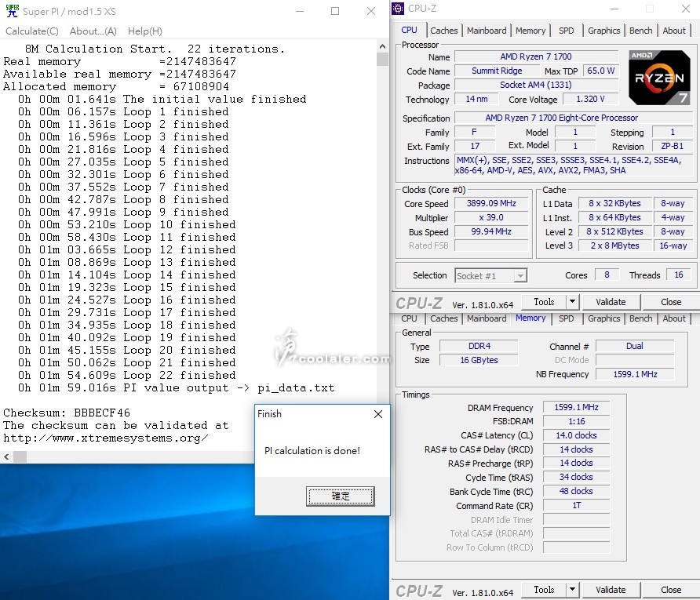Open the Graphics tab in upper CPU-Z window
This screenshot has height=600, width=700.
[x=603, y=31]
